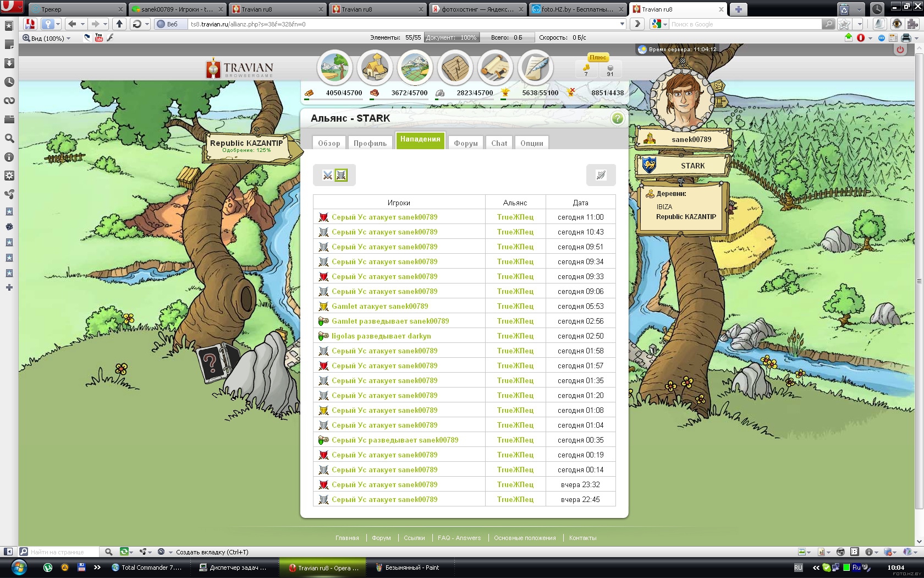Click the help question mark in alliance header

tap(617, 118)
